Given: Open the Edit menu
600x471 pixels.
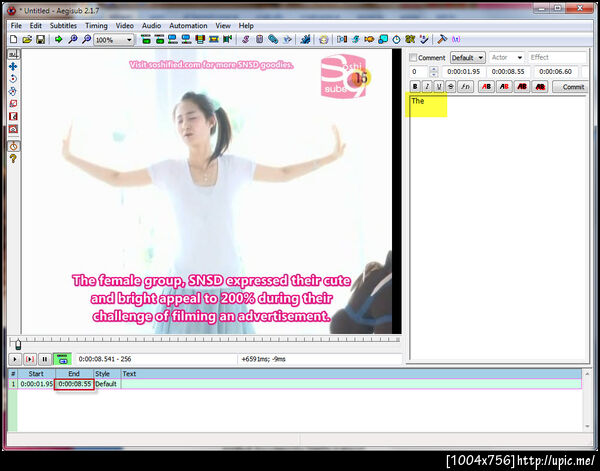Looking at the screenshot, I should point(36,26).
